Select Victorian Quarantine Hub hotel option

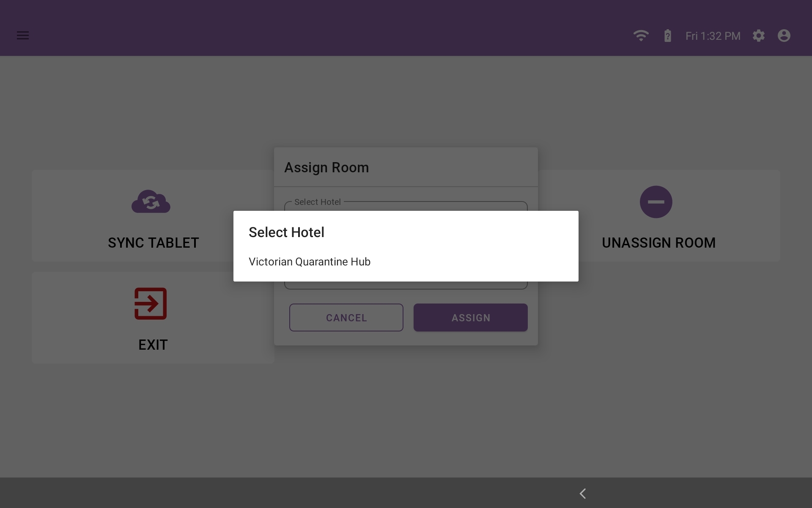tap(309, 262)
